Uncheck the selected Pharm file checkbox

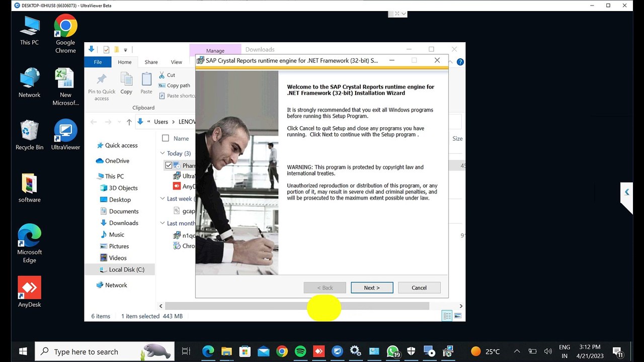[x=169, y=165]
